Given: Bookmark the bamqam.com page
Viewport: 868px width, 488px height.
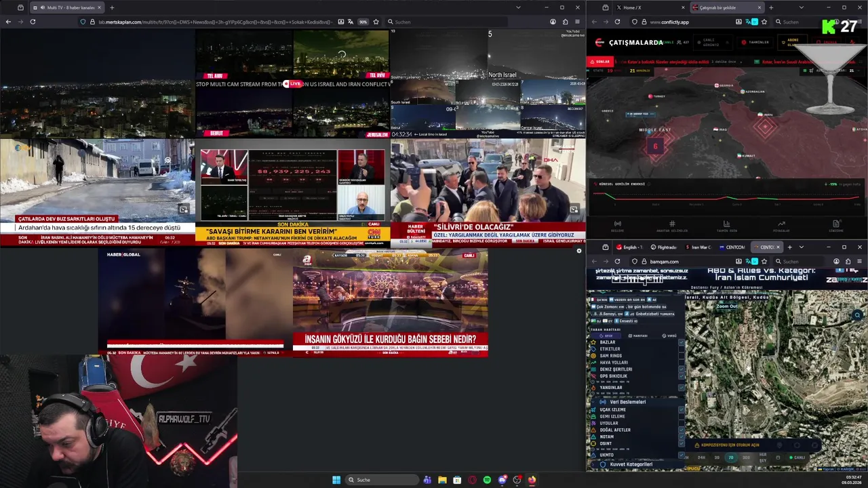Looking at the screenshot, I should (765, 261).
